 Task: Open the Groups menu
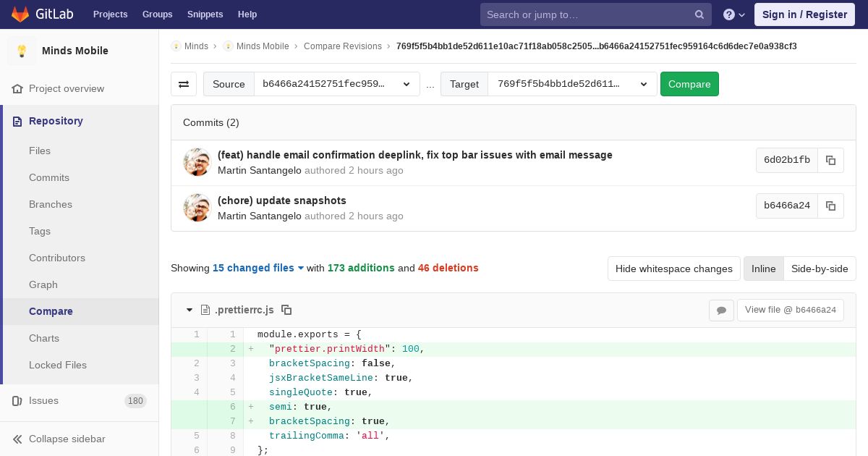(x=158, y=14)
